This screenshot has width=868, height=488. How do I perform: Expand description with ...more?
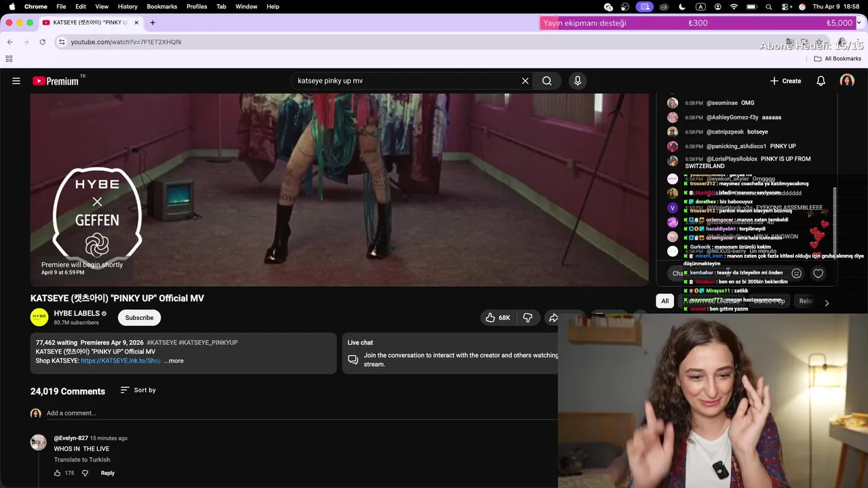174,361
